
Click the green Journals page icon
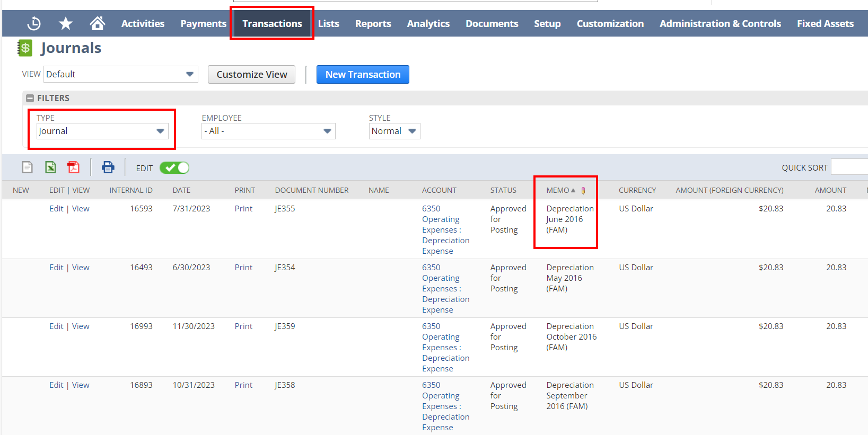click(25, 48)
